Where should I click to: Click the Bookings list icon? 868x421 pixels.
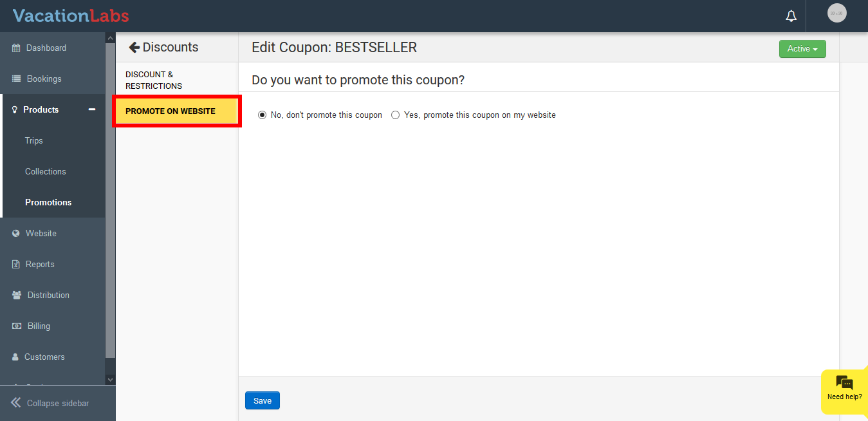coord(17,79)
